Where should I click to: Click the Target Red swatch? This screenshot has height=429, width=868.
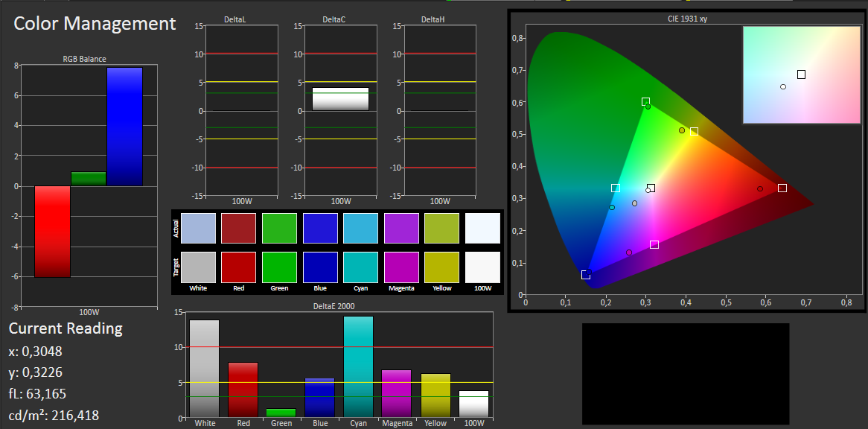point(239,267)
